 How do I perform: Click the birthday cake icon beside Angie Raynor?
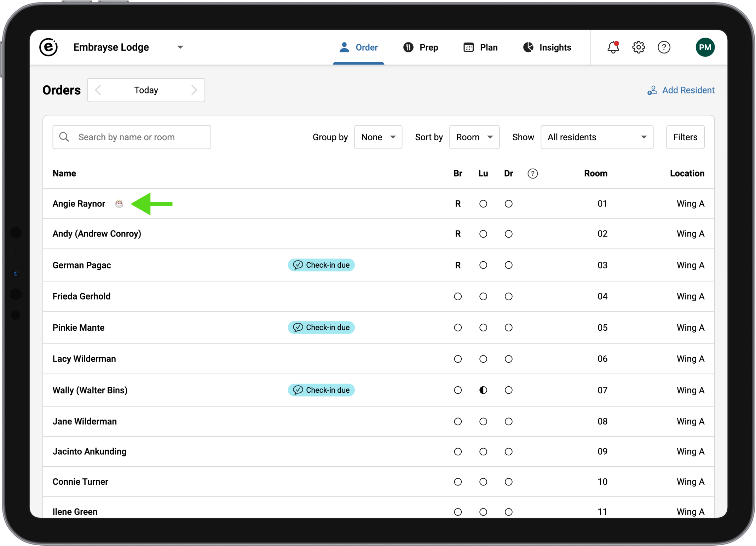point(119,203)
